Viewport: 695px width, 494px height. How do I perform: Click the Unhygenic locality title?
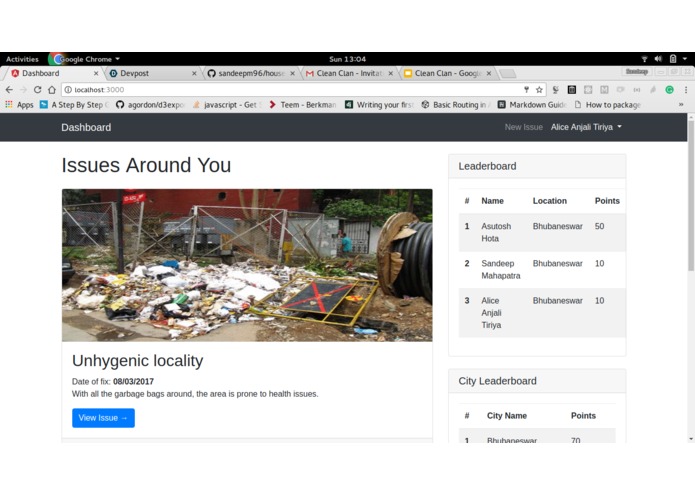[x=137, y=361]
